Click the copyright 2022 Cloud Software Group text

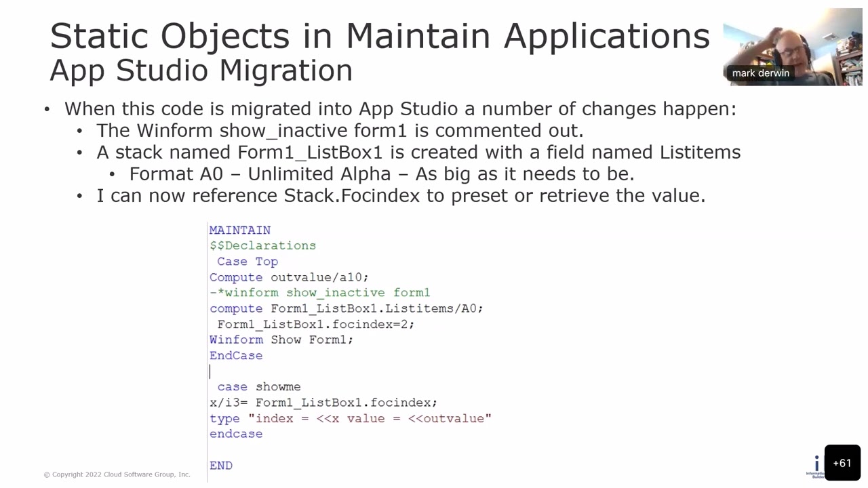pyautogui.click(x=117, y=474)
